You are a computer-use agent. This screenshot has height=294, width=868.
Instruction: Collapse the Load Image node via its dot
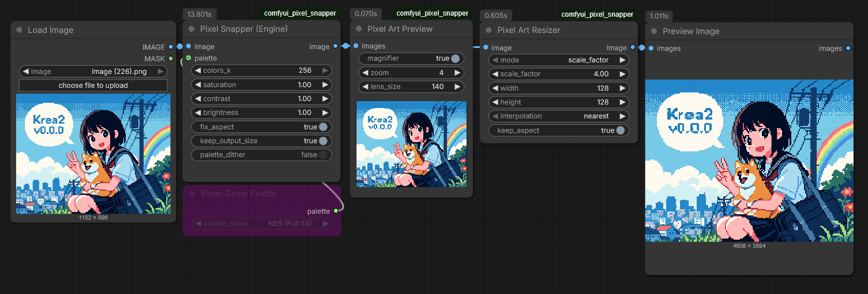(19, 30)
